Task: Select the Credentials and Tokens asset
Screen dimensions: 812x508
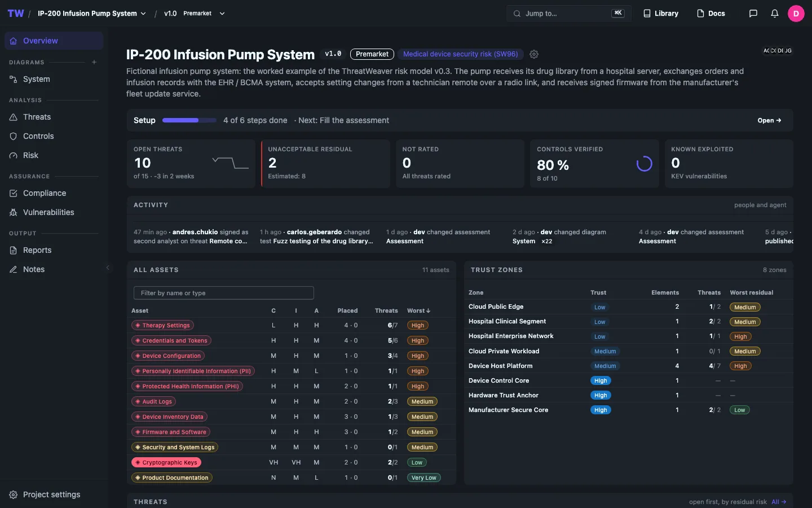Action: click(171, 340)
